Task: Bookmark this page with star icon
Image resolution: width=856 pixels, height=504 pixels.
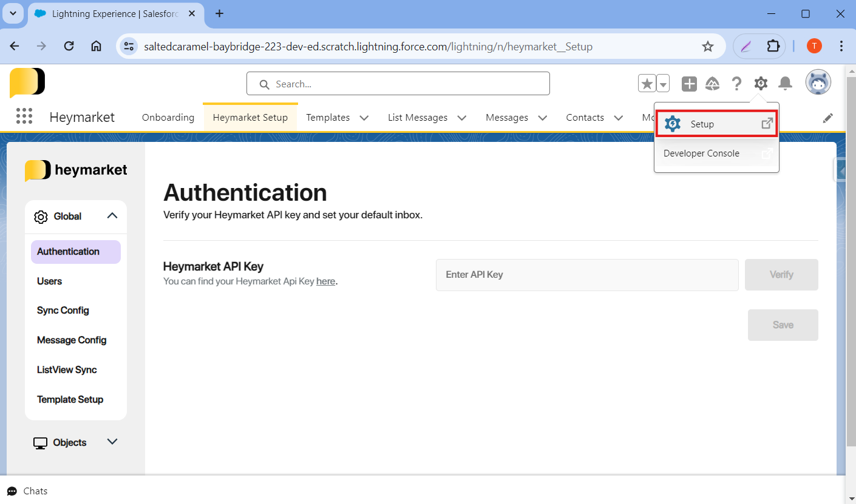Action: 708,46
